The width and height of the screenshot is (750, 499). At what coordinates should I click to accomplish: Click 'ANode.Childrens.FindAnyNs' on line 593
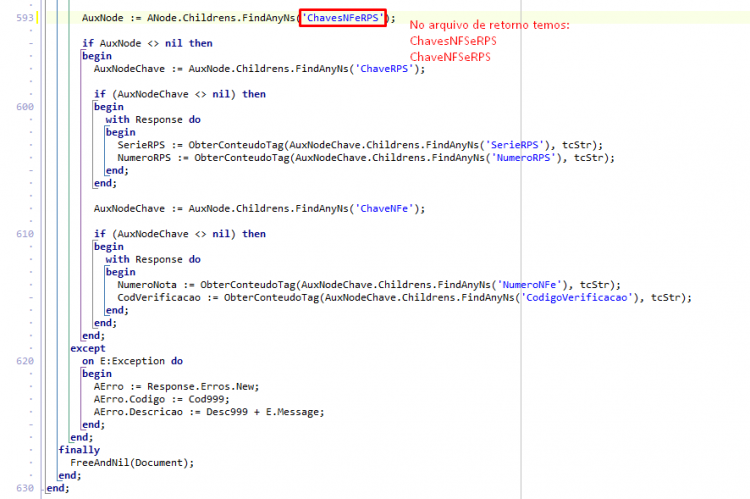coord(221,18)
